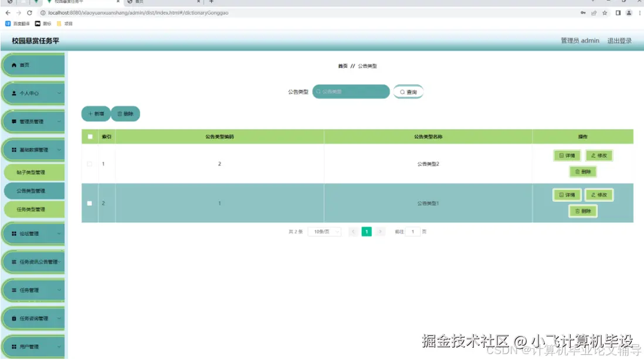Screen dimensions: 644x360
Task: Open 详情 for row 公告类型2
Action: [x=567, y=155]
